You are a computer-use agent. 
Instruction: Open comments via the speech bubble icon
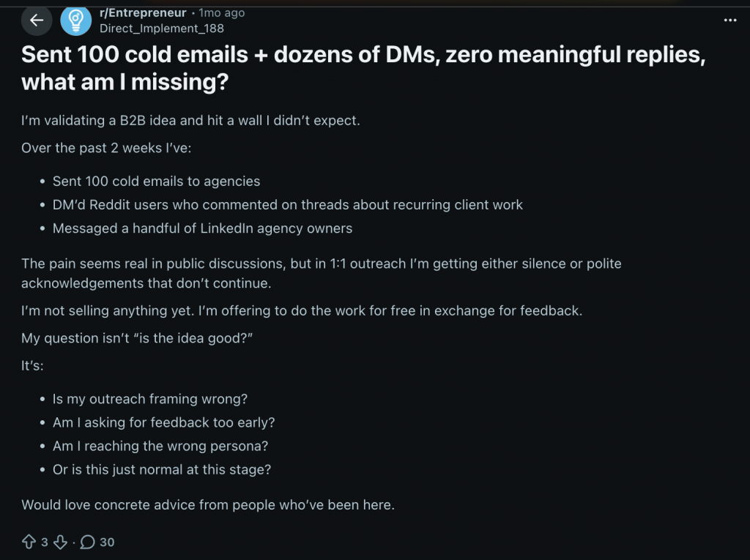88,542
